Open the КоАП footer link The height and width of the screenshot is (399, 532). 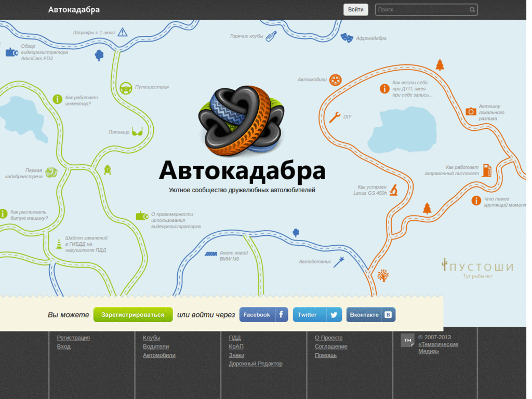coord(236,347)
